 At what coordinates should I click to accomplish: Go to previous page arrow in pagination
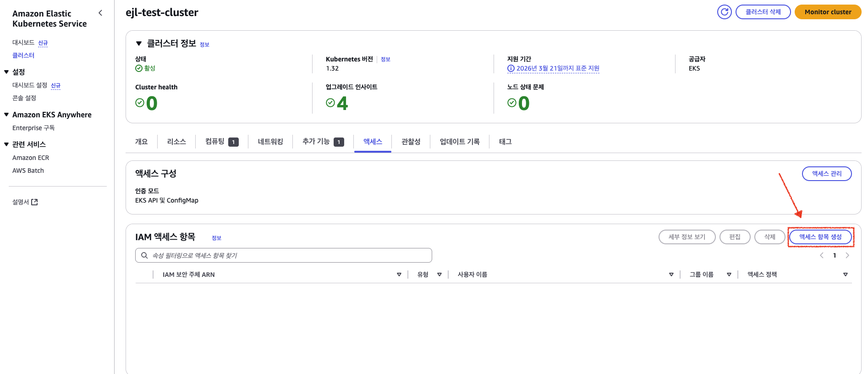(822, 255)
